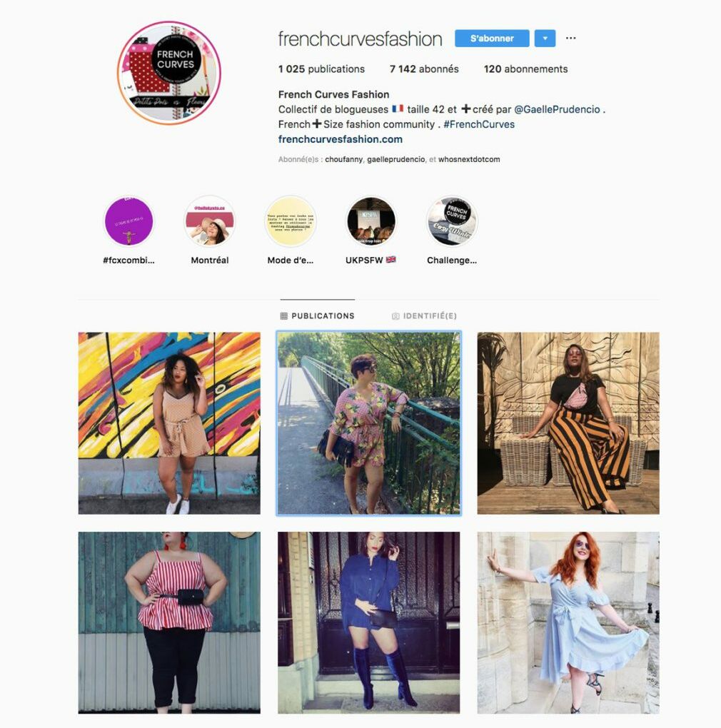Click the S'abonner button

tap(492, 39)
